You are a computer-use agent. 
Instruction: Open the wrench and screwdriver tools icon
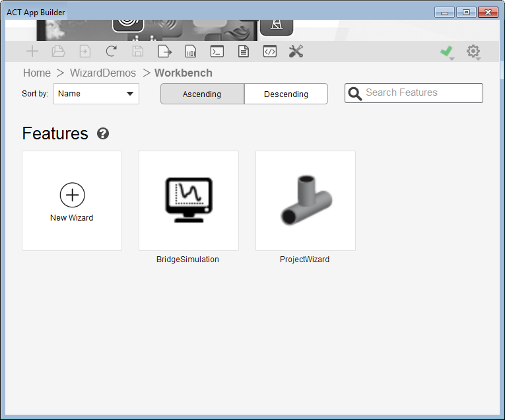pos(296,52)
